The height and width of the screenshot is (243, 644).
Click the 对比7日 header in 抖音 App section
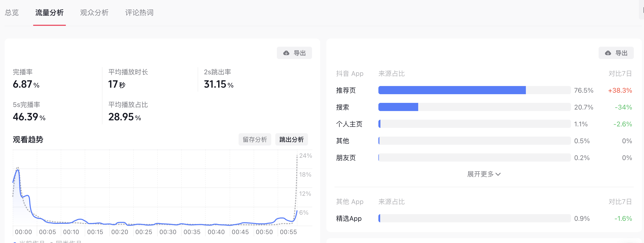[x=620, y=74]
